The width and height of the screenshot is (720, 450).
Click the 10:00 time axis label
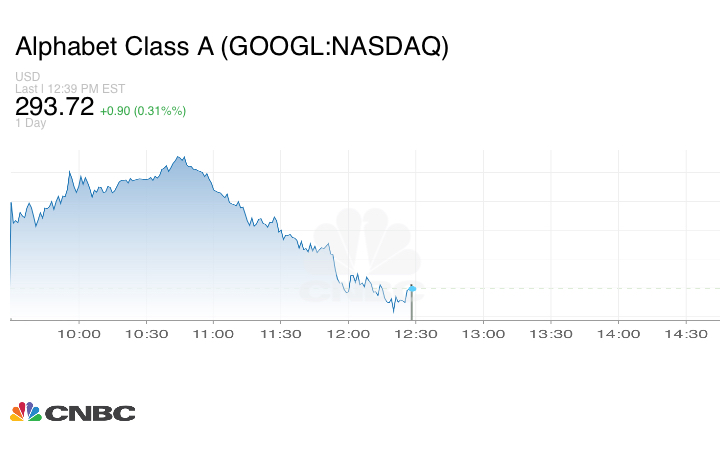coord(78,334)
